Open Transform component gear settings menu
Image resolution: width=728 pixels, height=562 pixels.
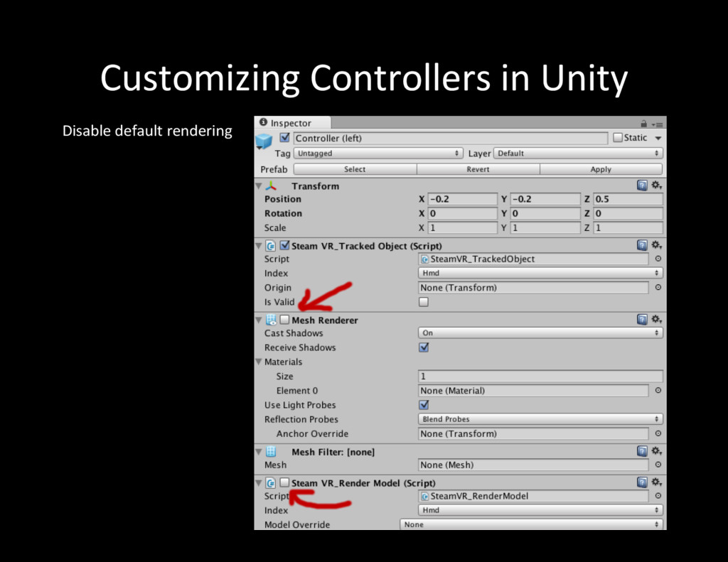(656, 185)
